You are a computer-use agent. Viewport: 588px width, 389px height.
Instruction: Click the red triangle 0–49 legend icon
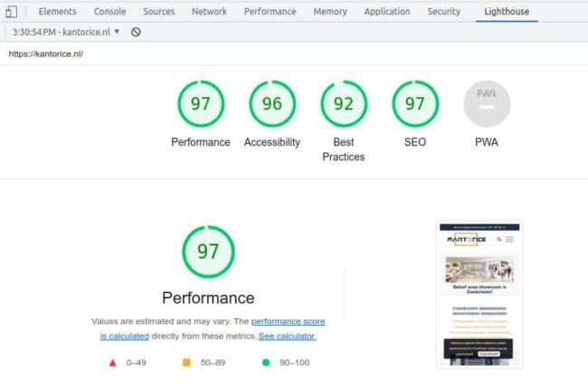pyautogui.click(x=112, y=363)
